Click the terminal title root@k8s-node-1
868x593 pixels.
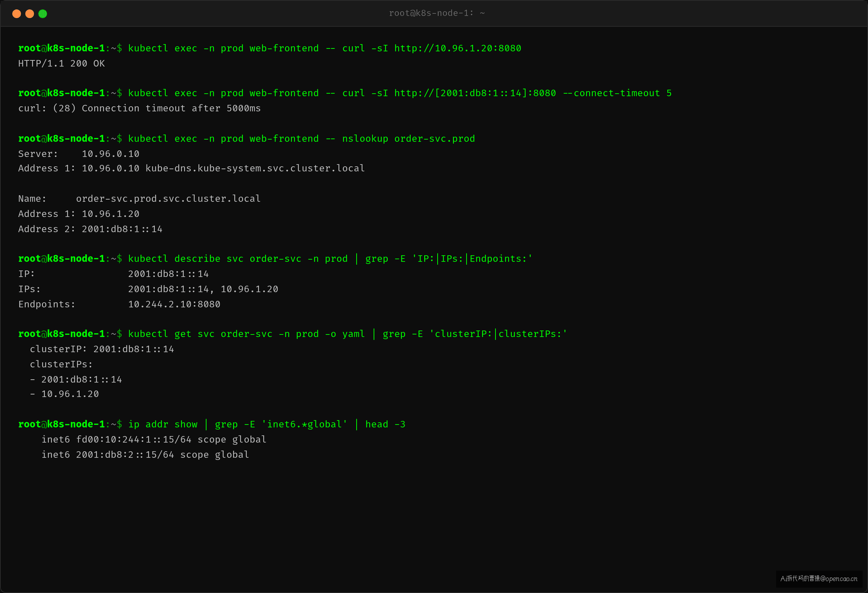tap(437, 13)
